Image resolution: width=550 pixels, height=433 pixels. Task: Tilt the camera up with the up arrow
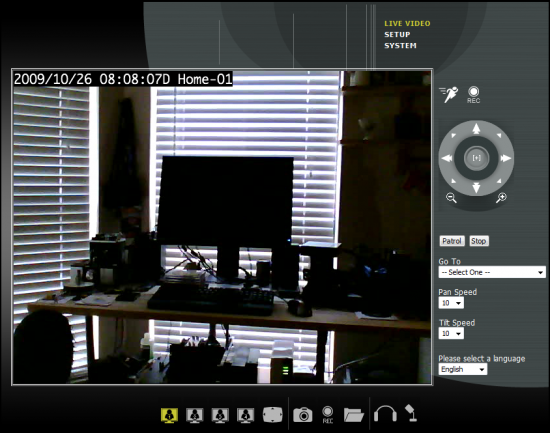pyautogui.click(x=476, y=128)
